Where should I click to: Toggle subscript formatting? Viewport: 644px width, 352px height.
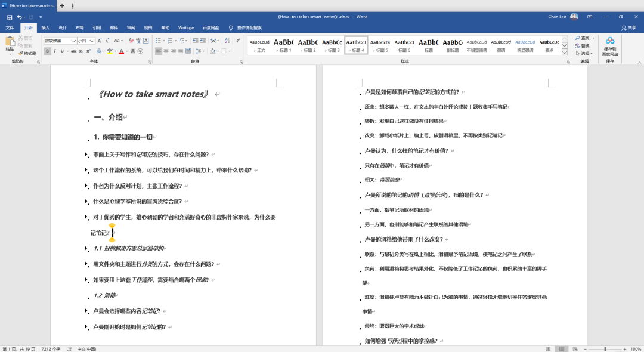click(81, 51)
